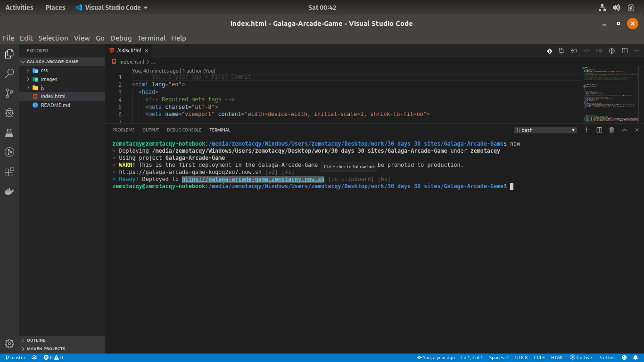The height and width of the screenshot is (362, 644).
Task: Open the Debug view bug icon
Action: pos(9,113)
